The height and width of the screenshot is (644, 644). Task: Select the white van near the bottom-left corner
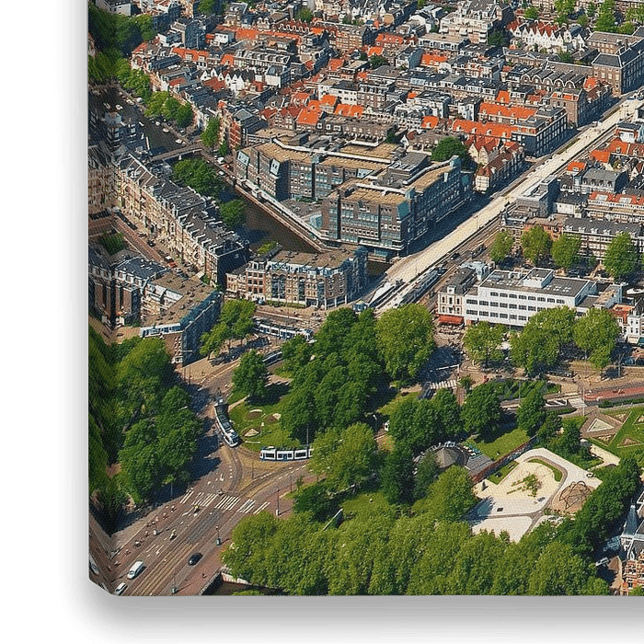tap(135, 569)
